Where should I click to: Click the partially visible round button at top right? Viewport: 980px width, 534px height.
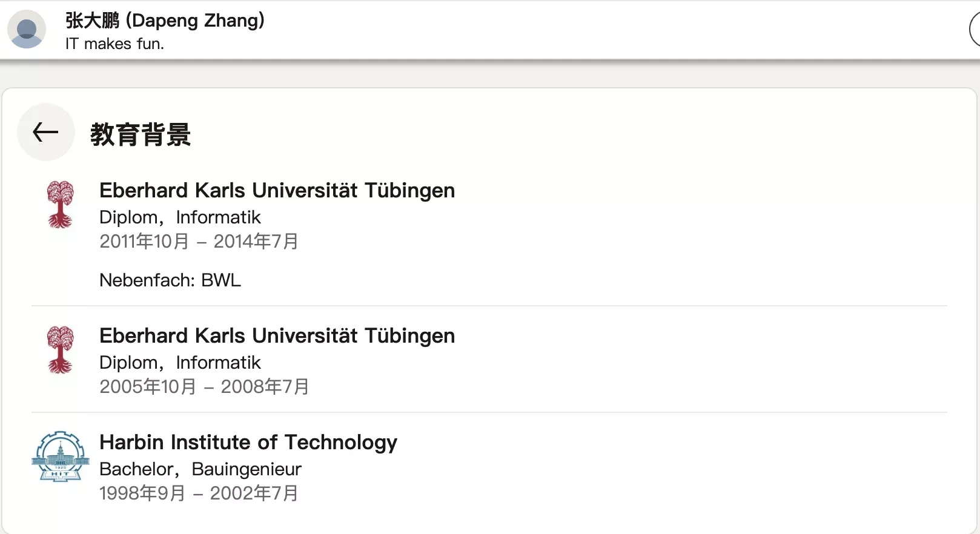click(x=975, y=29)
